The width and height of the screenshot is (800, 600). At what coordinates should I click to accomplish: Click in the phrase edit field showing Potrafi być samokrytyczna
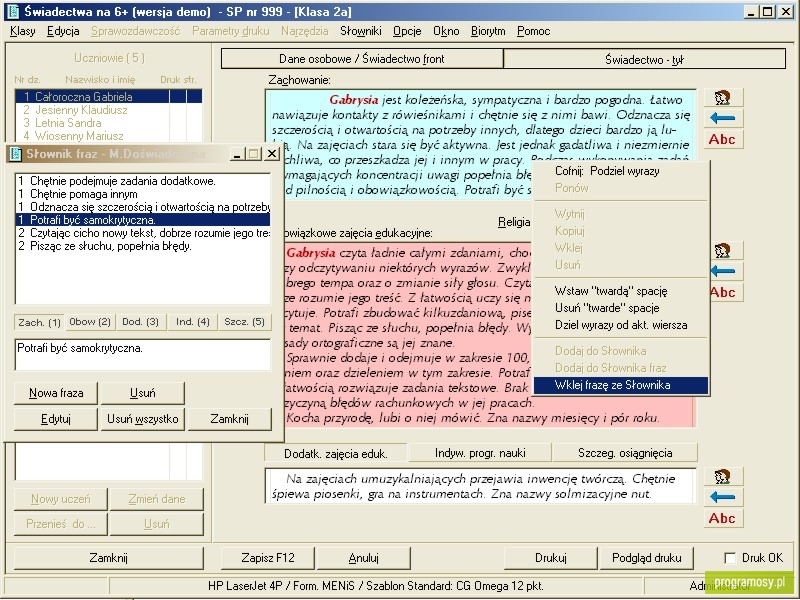click(142, 355)
